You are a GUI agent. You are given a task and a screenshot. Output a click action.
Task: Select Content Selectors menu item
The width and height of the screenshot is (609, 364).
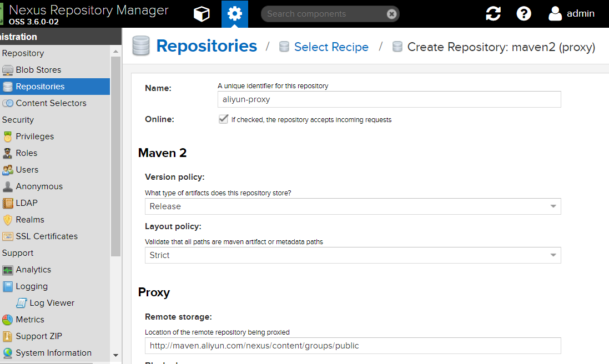pyautogui.click(x=51, y=103)
